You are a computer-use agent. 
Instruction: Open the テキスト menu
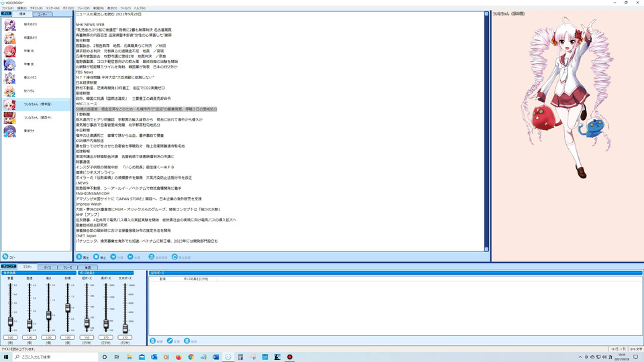pyautogui.click(x=36, y=8)
